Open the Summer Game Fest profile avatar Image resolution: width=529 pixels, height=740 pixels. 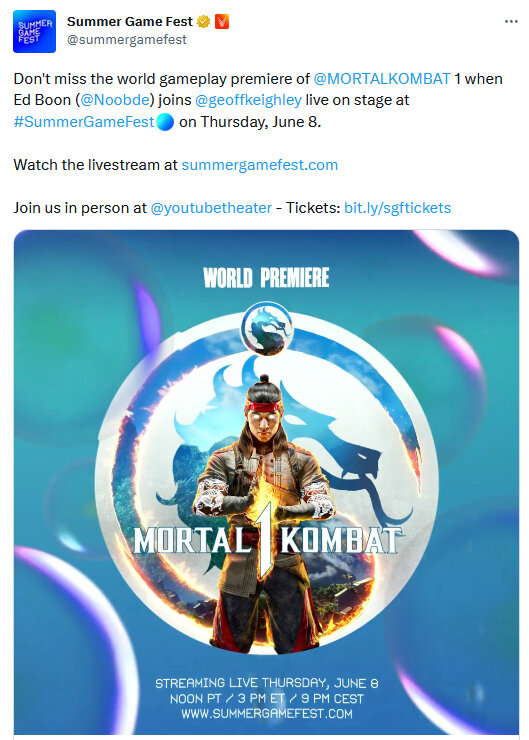34,31
